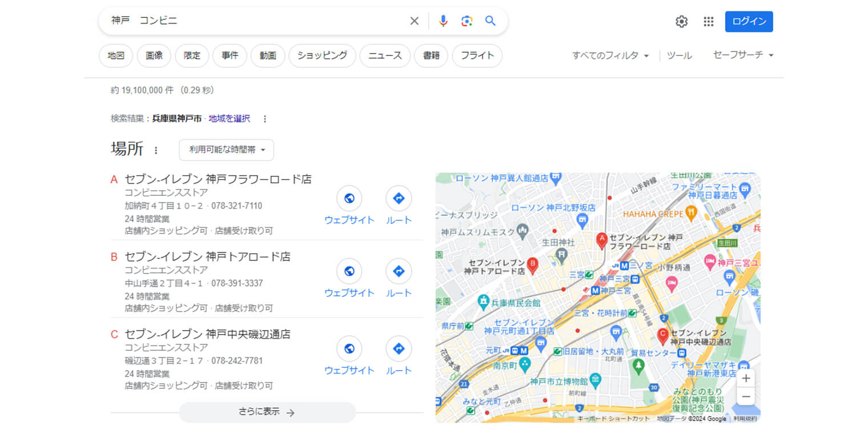This screenshot has width=868, height=434.
Task: Open the すべてのフィルタ dropdown
Action: pyautogui.click(x=610, y=55)
